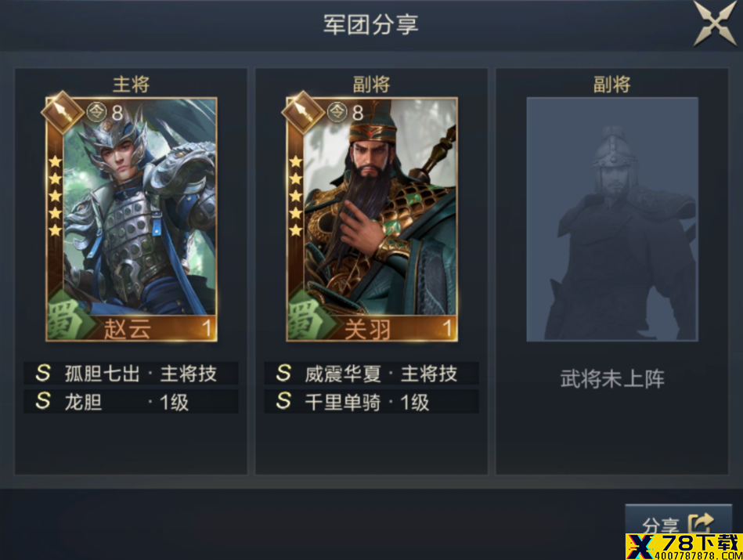Open the 龙胆 level 1 skill entry

click(131, 402)
